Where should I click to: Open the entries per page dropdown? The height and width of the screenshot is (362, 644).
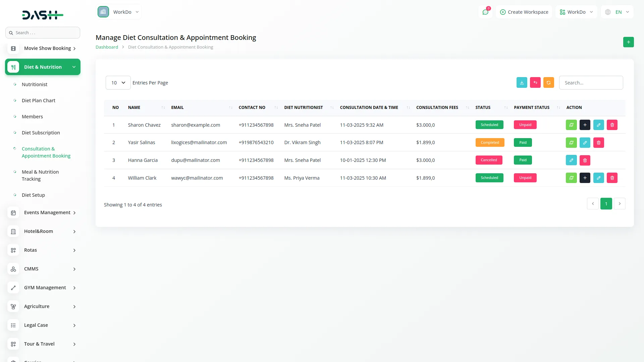click(x=118, y=83)
